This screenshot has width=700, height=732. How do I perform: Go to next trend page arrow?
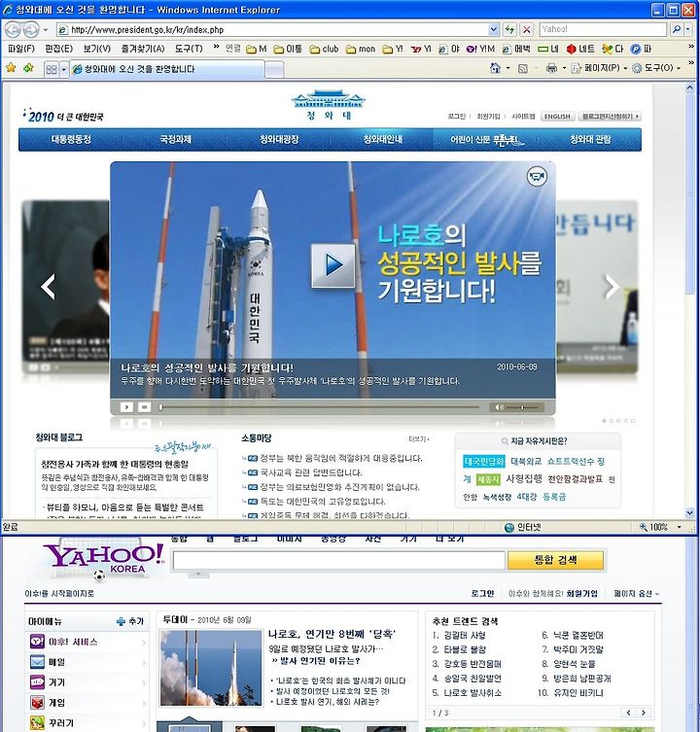644,713
